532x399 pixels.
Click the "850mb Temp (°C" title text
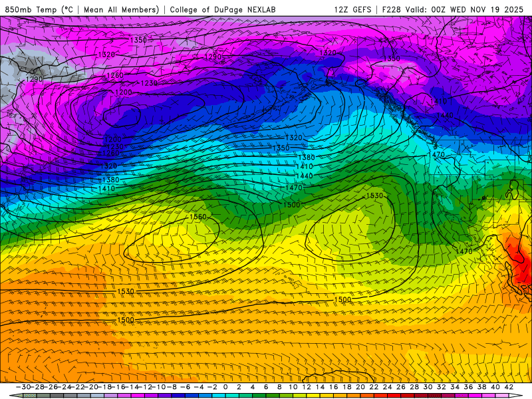pos(39,9)
